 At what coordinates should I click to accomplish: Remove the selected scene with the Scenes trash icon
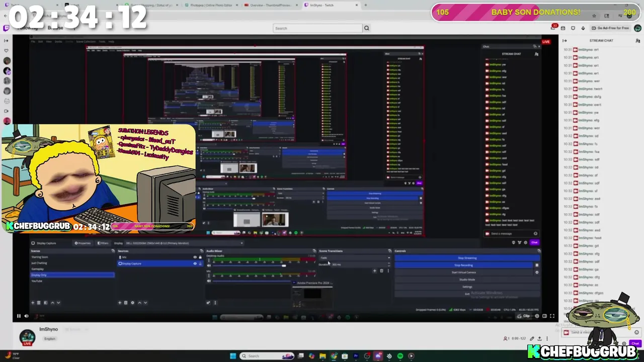point(39,303)
